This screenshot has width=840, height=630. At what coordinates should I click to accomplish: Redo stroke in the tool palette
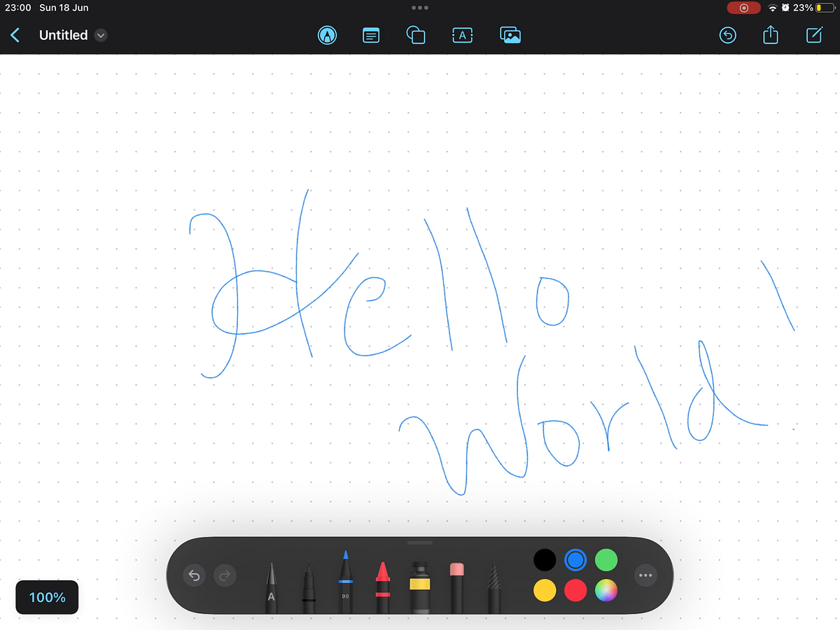[225, 576]
